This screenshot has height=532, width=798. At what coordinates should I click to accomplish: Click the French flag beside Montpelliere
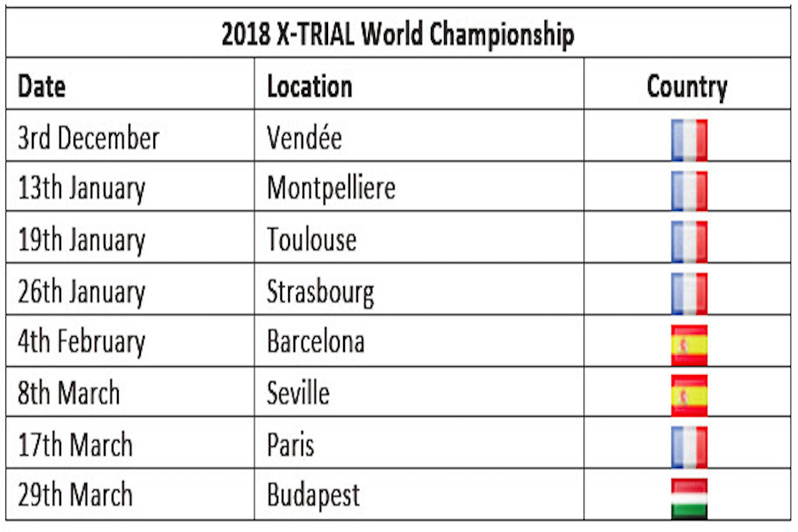tap(689, 191)
